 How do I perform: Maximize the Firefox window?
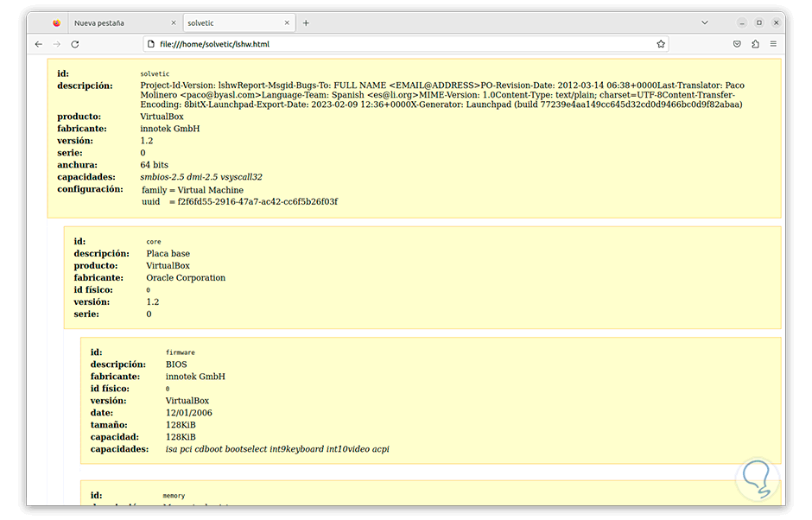[x=759, y=22]
